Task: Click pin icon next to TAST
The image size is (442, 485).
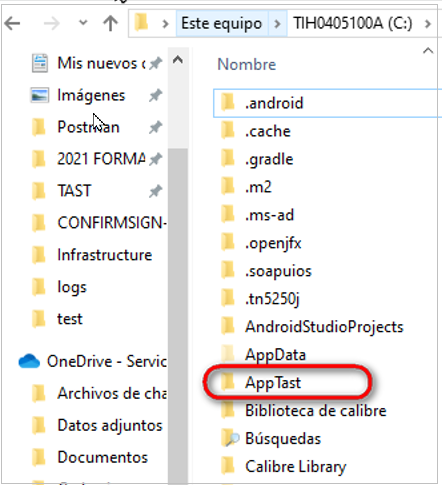Action: (x=155, y=191)
